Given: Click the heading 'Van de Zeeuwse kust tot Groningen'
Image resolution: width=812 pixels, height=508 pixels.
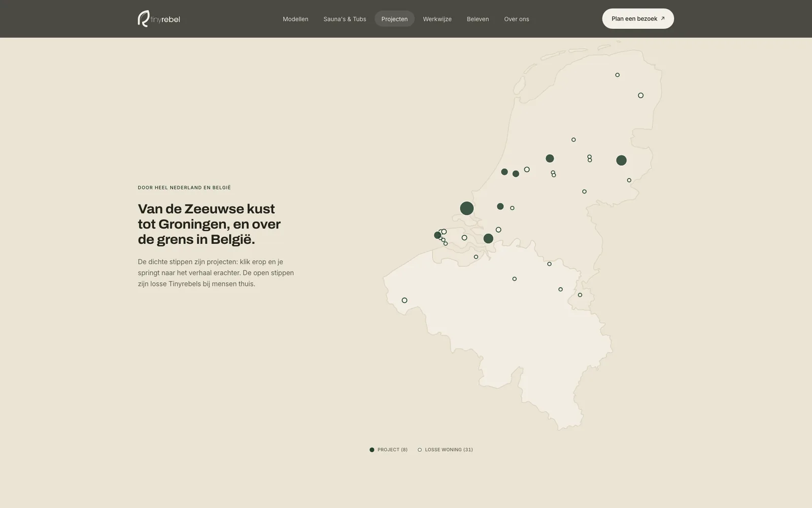Looking at the screenshot, I should [x=209, y=224].
